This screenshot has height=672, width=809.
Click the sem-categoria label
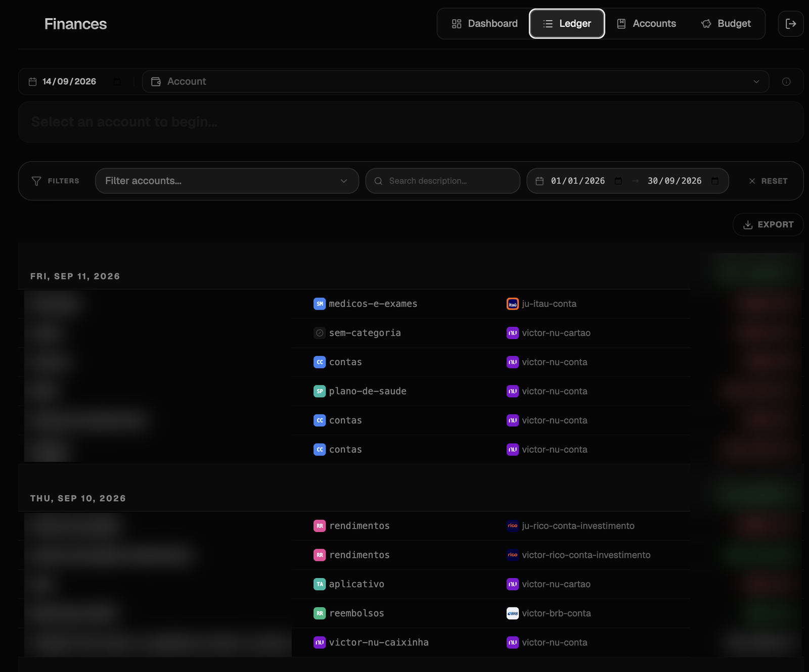pos(365,333)
